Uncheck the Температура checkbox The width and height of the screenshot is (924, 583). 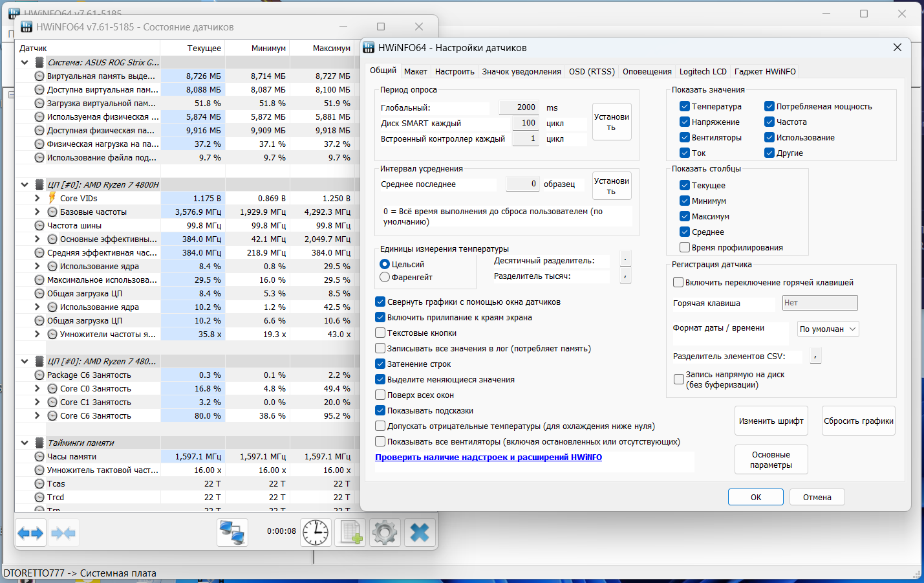coord(685,106)
